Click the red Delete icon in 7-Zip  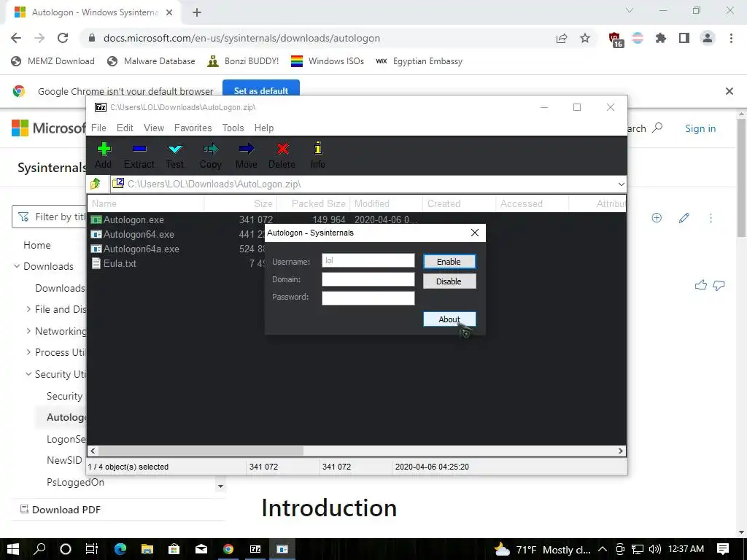[282, 149]
